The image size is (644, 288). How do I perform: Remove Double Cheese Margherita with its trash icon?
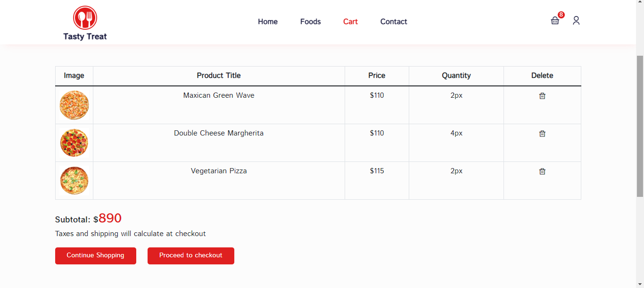coord(542,134)
